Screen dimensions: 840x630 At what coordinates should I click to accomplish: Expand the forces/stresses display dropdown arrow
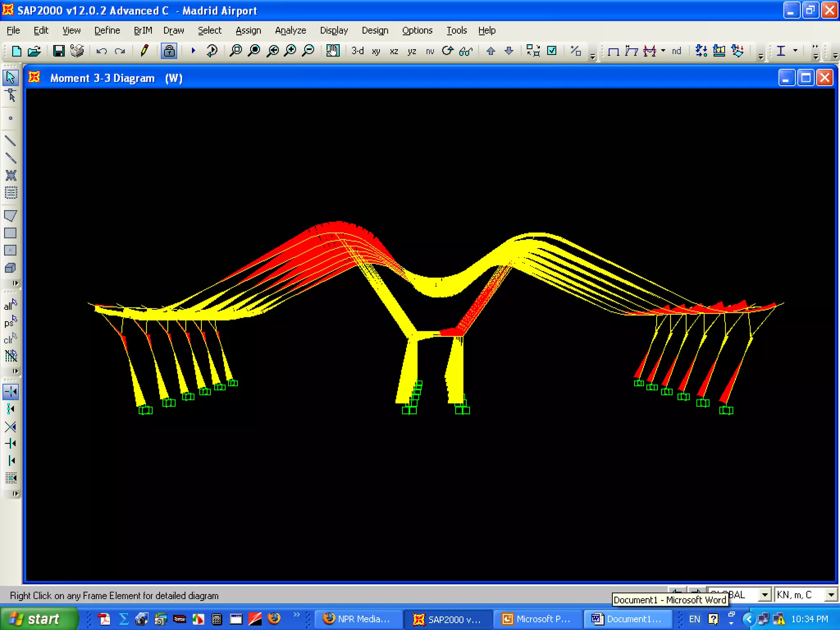coord(663,51)
